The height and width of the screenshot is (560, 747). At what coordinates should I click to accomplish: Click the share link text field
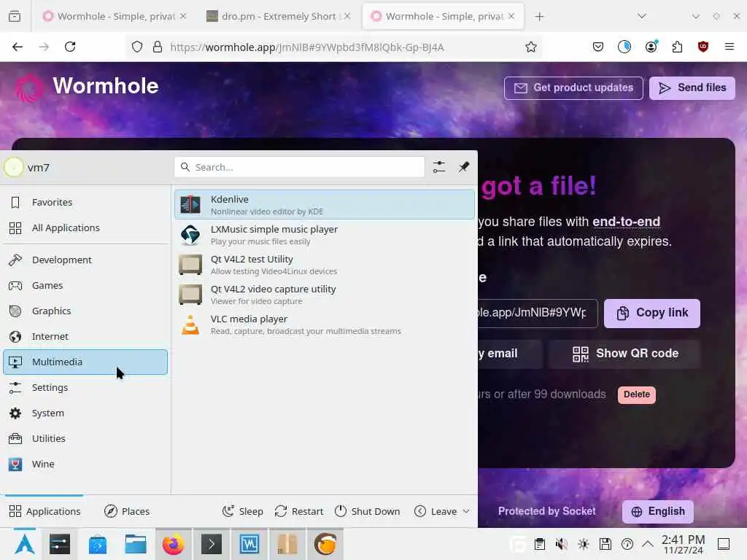(x=538, y=314)
